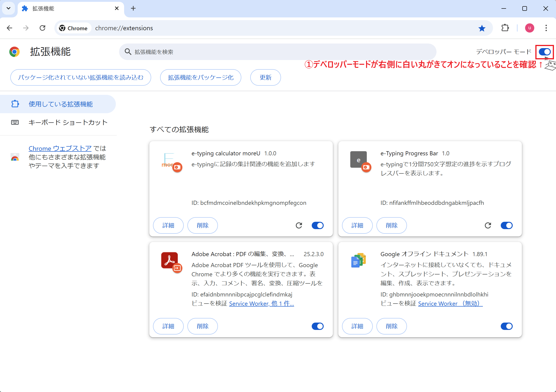Click the Chrome Web Store icon in sidebar
556x392 pixels.
tap(15, 157)
